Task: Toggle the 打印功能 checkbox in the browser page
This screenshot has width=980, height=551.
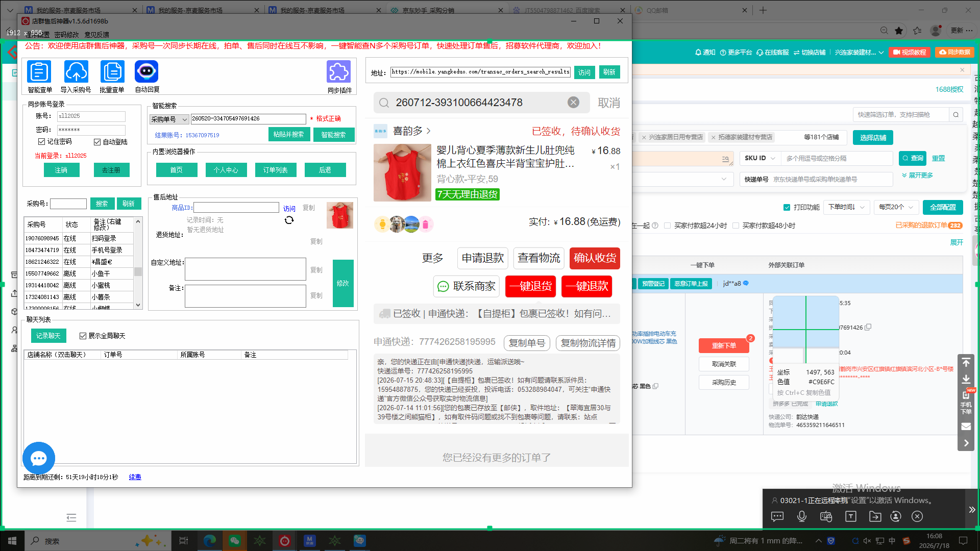Action: tap(787, 207)
